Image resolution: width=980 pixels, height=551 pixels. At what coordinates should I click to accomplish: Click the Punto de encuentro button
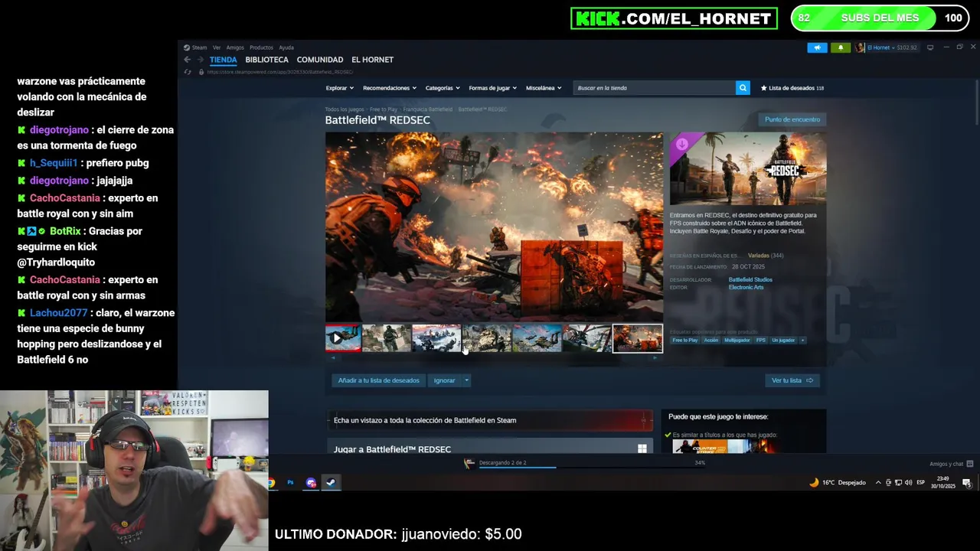(792, 119)
